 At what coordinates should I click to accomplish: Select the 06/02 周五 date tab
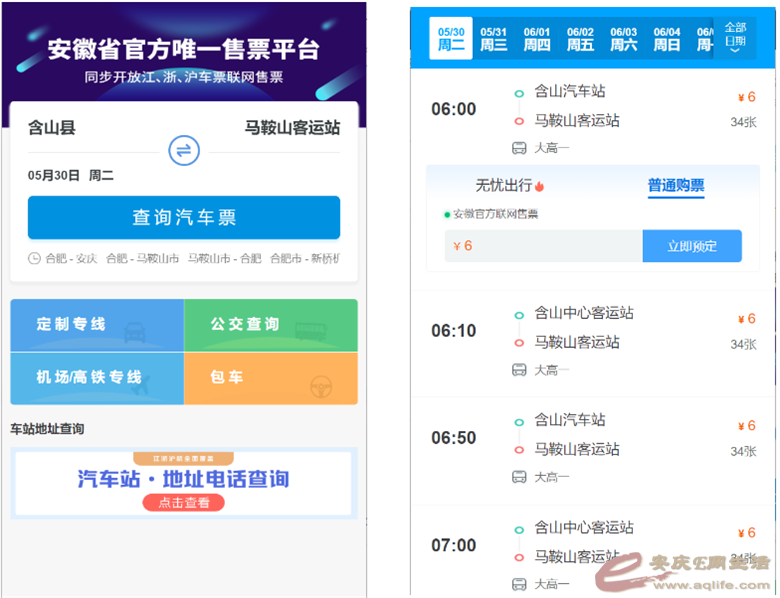[580, 39]
